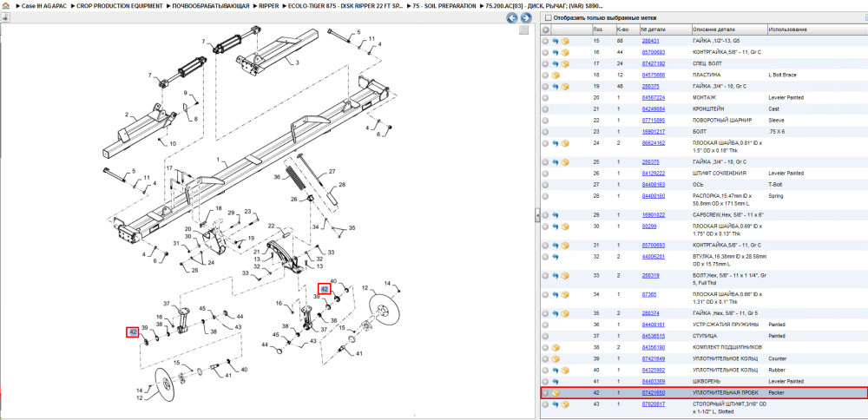Image resolution: width=868 pixels, height=420 pixels.
Task: Click upper-right callout 42 in the diagram
Action: click(x=325, y=290)
